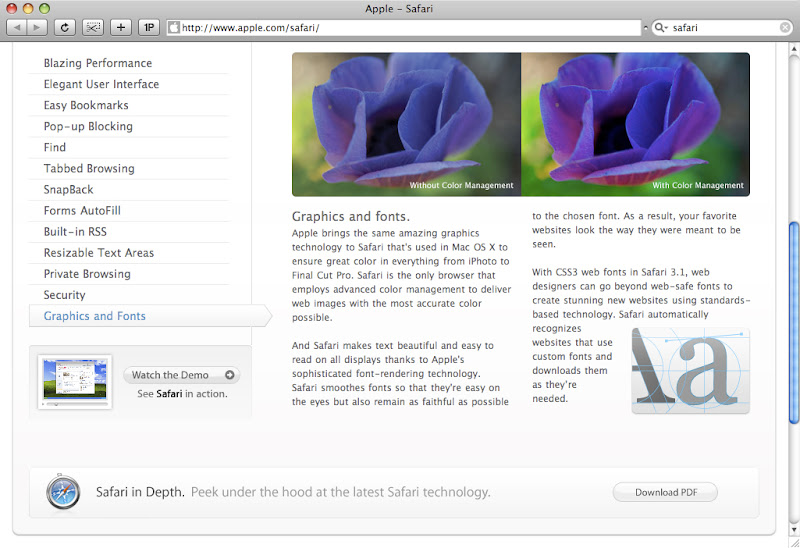This screenshot has width=800, height=548.
Task: Click the green zoom window button
Action: pyautogui.click(x=44, y=8)
